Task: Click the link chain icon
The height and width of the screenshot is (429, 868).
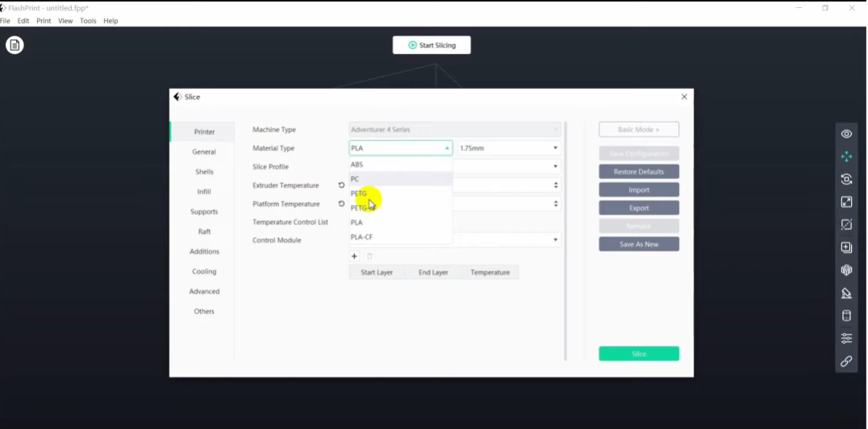Action: coord(846,361)
